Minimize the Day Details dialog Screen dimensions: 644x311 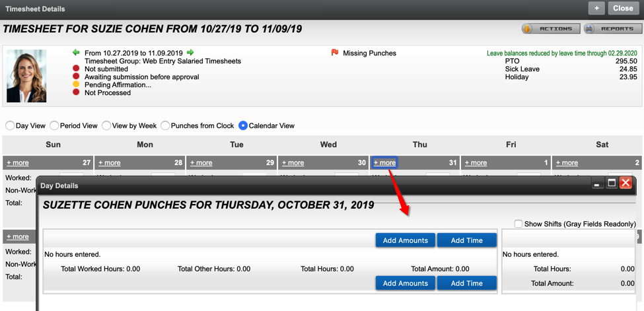(x=597, y=184)
